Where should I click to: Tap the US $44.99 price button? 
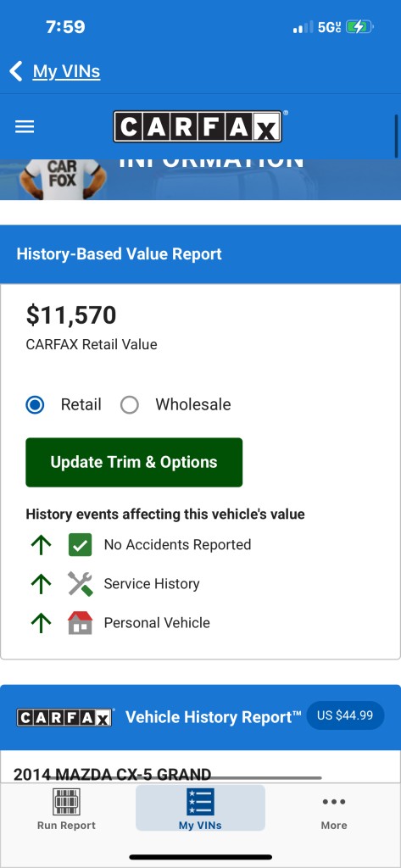[345, 715]
